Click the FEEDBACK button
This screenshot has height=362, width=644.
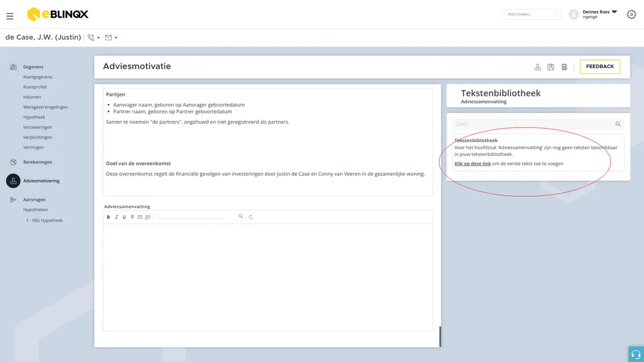tap(600, 67)
